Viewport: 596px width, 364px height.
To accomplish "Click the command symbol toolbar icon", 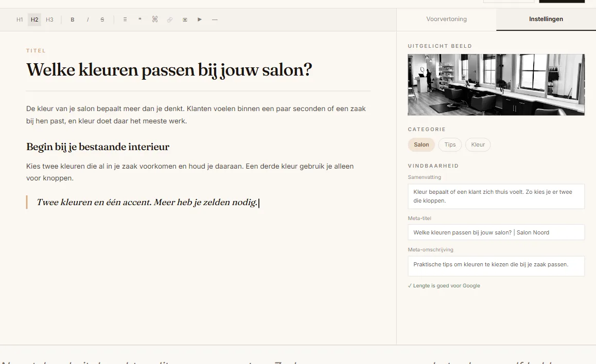I will (x=155, y=20).
